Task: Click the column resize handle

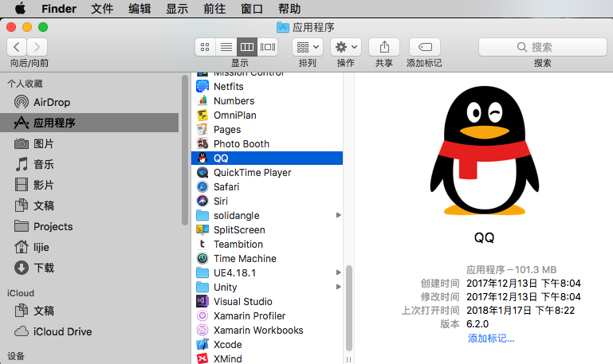Action: pos(348,359)
